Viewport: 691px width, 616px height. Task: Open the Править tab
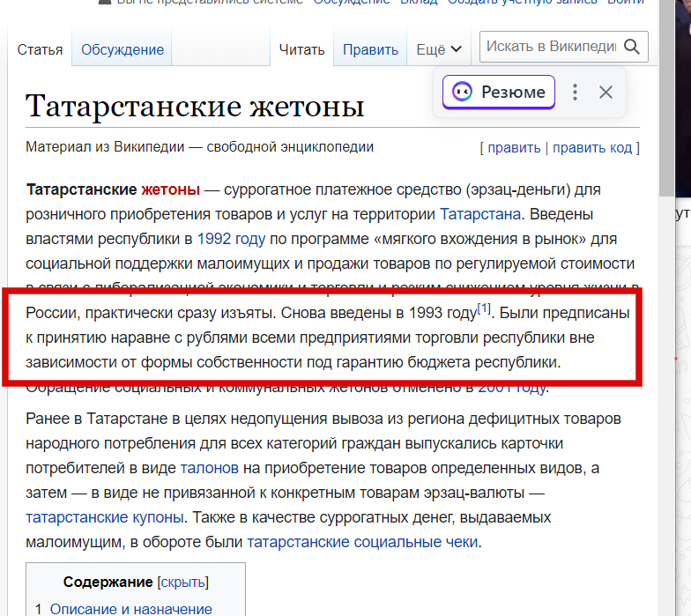pyautogui.click(x=370, y=49)
